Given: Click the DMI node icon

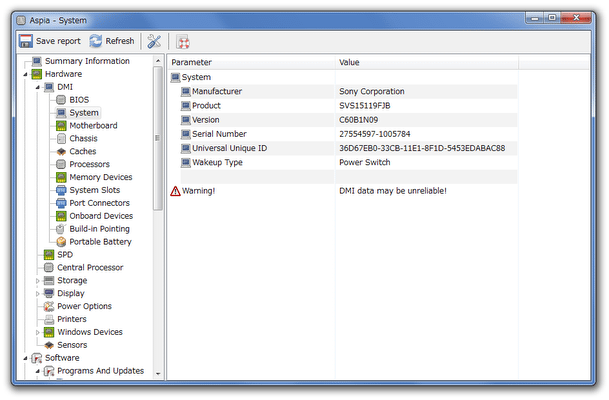Looking at the screenshot, I should point(49,87).
